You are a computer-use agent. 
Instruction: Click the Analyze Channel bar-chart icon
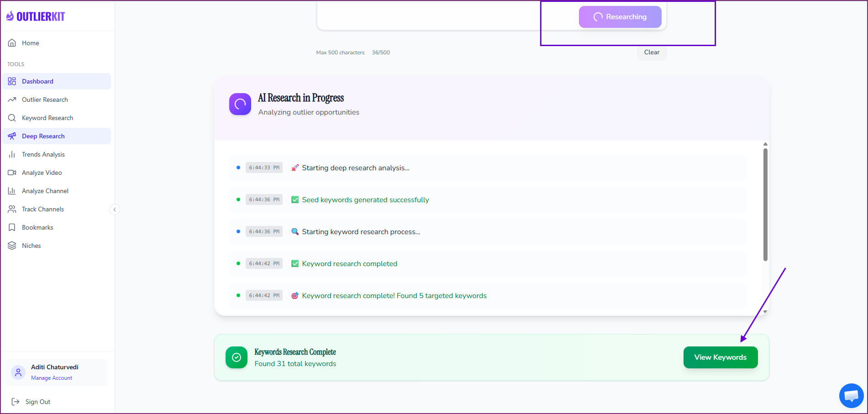pos(12,190)
